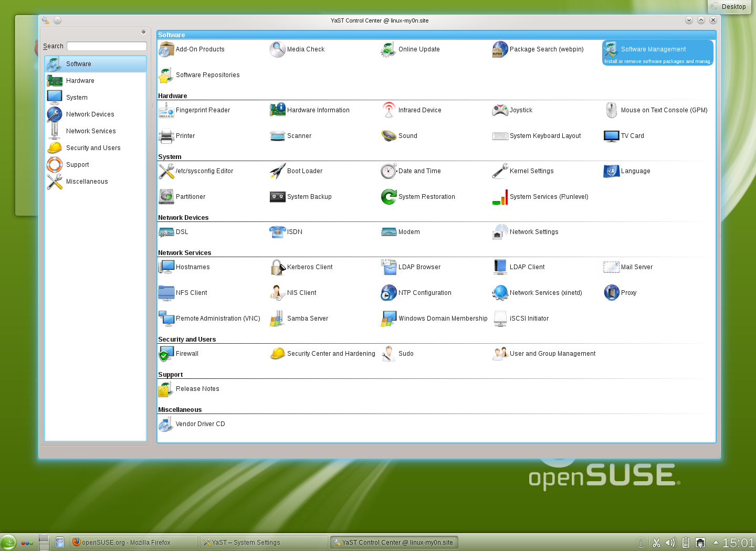Open the Hostnames module

[184, 267]
